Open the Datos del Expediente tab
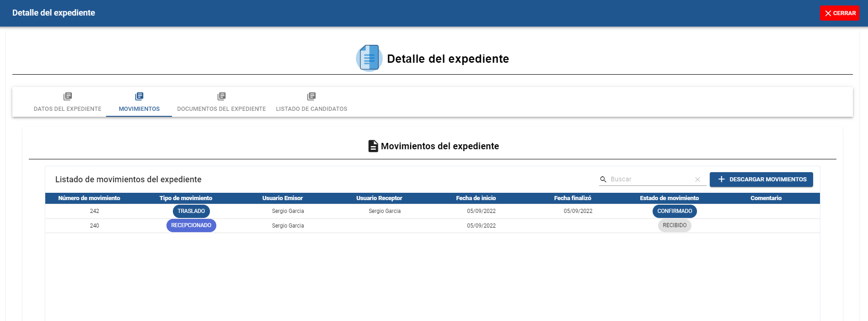 (x=68, y=109)
